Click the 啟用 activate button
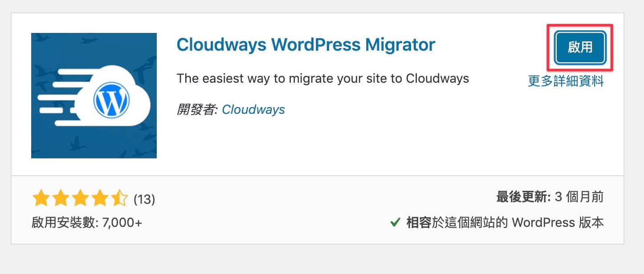Image resolution: width=644 pixels, height=274 pixels. pos(580,48)
